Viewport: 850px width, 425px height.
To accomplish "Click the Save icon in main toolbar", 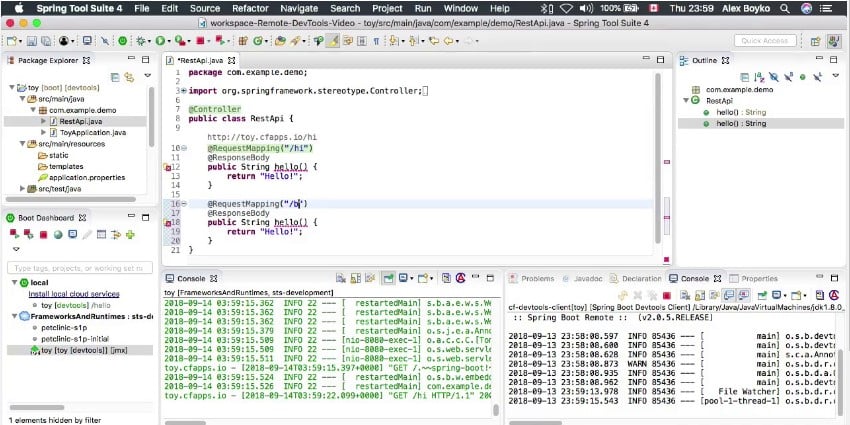I will pyautogui.click(x=31, y=41).
